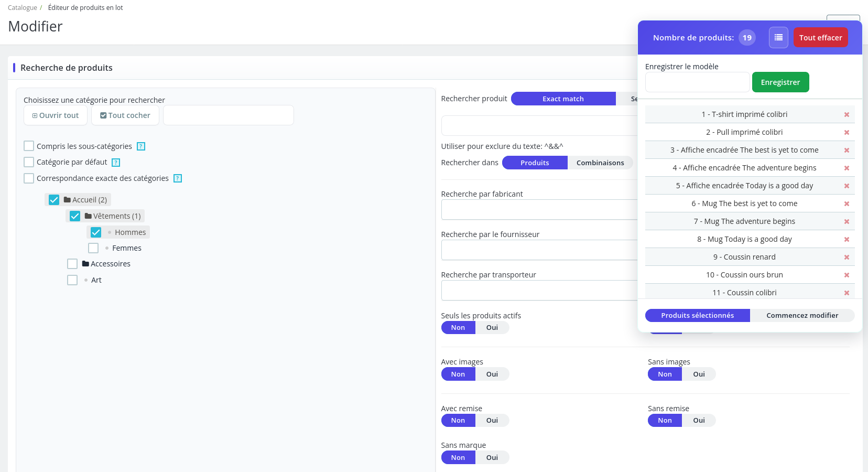868x472 pixels.
Task: Remove Affiche encadrée The adventure begins entry
Action: [847, 168]
